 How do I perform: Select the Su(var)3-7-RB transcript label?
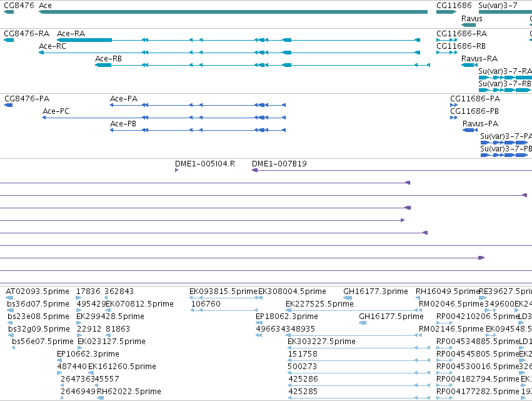click(x=504, y=84)
